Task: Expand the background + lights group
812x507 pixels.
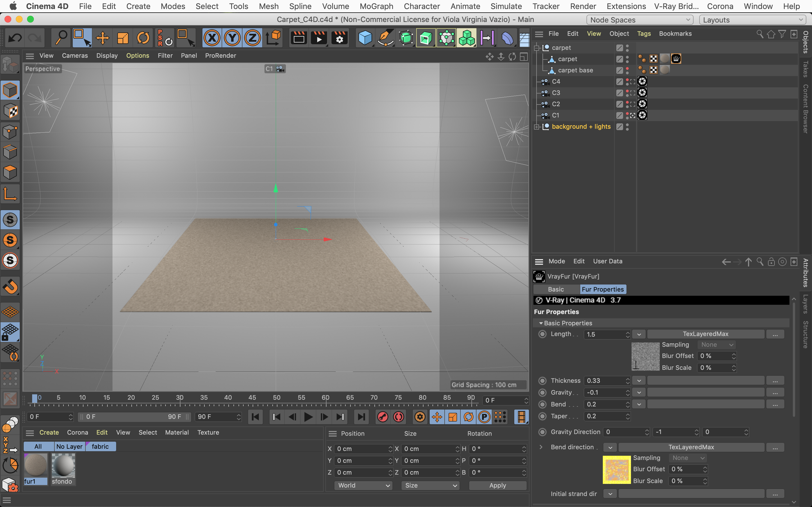Action: click(537, 127)
